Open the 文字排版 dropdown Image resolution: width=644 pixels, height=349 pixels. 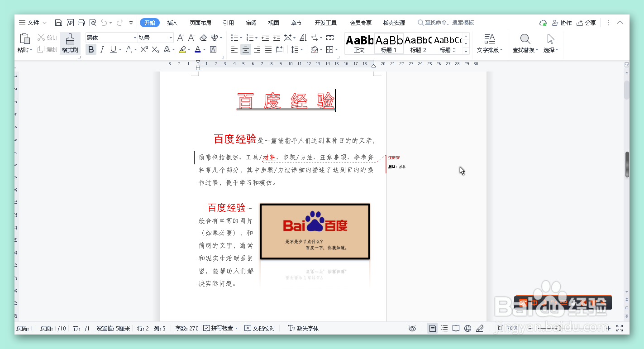point(490,50)
